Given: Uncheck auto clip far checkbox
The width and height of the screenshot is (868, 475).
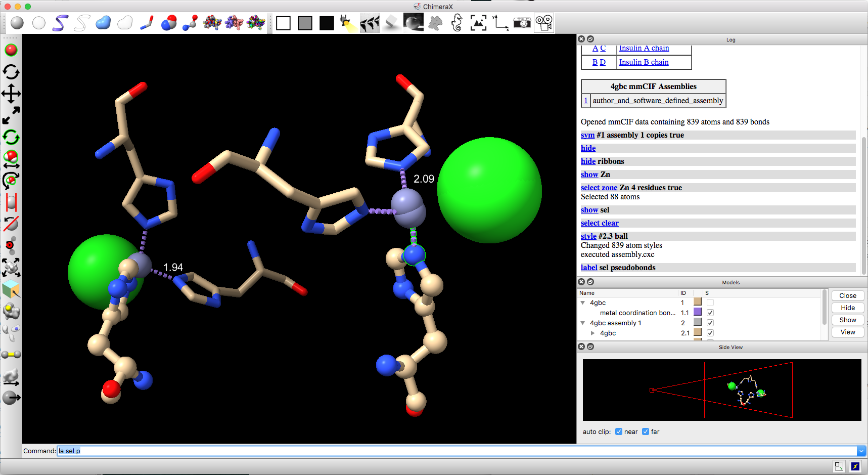Looking at the screenshot, I should point(646,431).
